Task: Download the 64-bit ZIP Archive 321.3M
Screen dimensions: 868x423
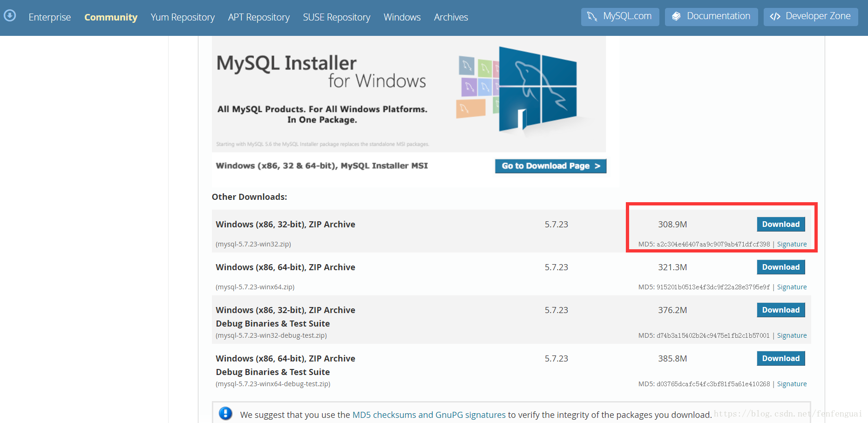Action: coord(780,267)
